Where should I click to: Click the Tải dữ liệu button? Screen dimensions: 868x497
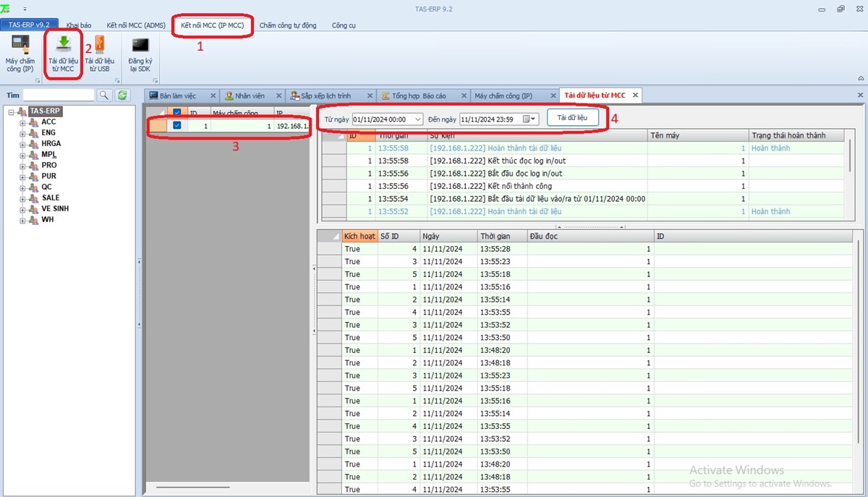point(572,119)
